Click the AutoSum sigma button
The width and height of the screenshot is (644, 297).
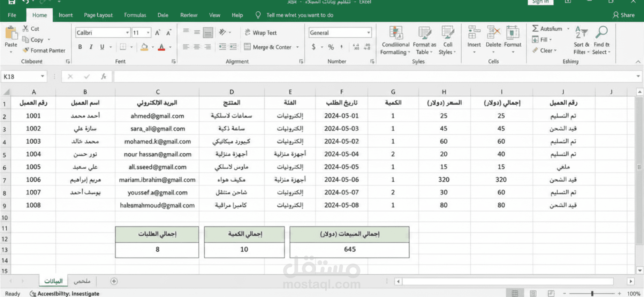click(547, 29)
